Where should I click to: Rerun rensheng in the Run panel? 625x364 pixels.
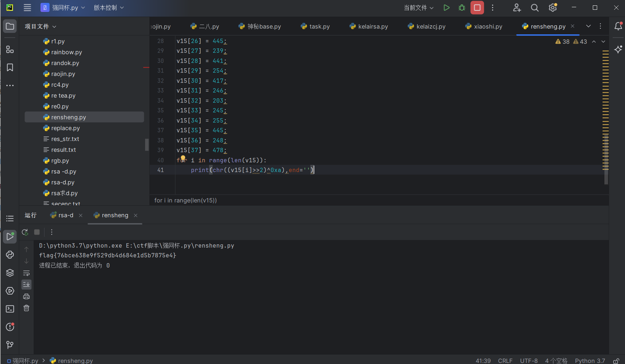(x=25, y=232)
